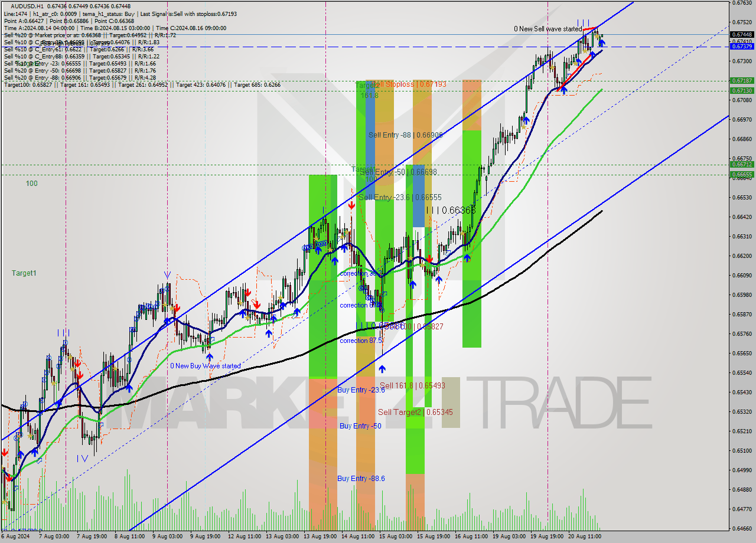Click the 'Buy Entry -50' label
The width and height of the screenshot is (756, 543).
click(x=360, y=426)
